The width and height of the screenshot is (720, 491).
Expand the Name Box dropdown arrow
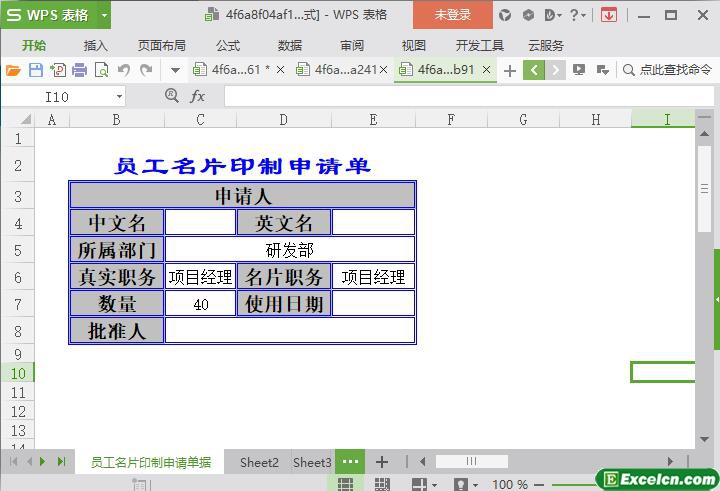[119, 96]
